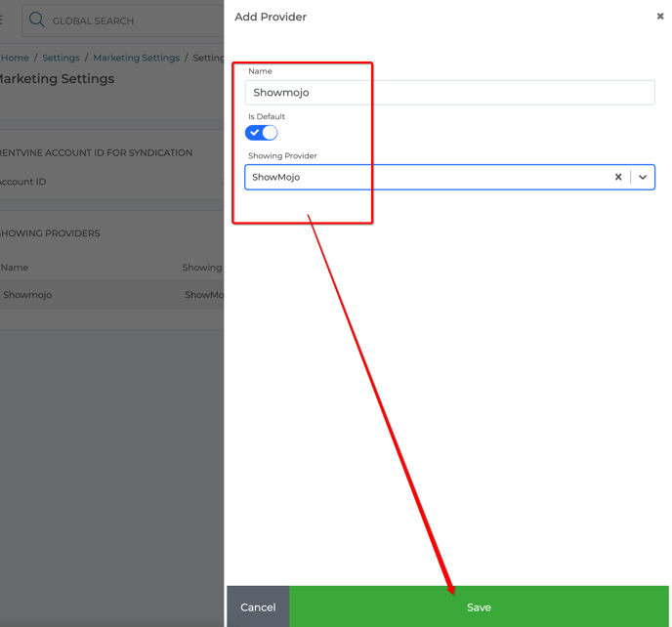Open the Settings breadcrumb link
The image size is (672, 627).
pyautogui.click(x=61, y=58)
